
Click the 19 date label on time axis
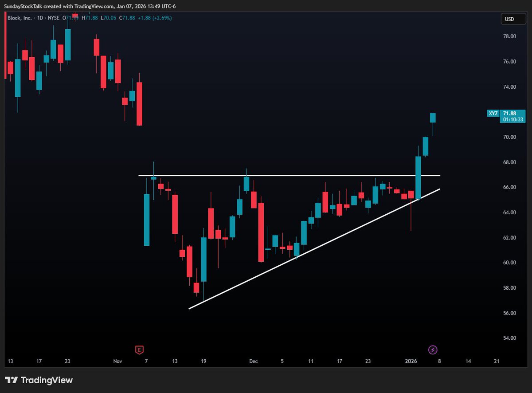tap(203, 362)
